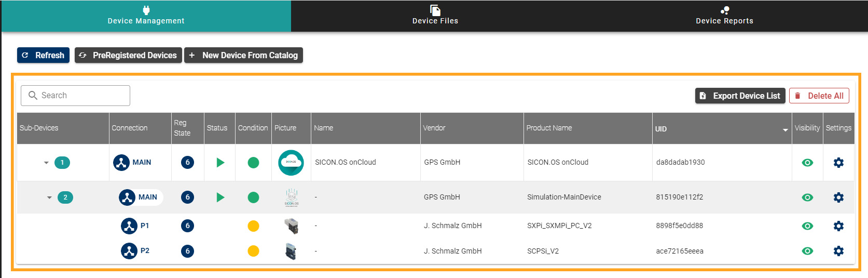Screen dimensions: 868x278
Task: Toggle visibility eye for SICON.OS onCloud
Action: 807,163
